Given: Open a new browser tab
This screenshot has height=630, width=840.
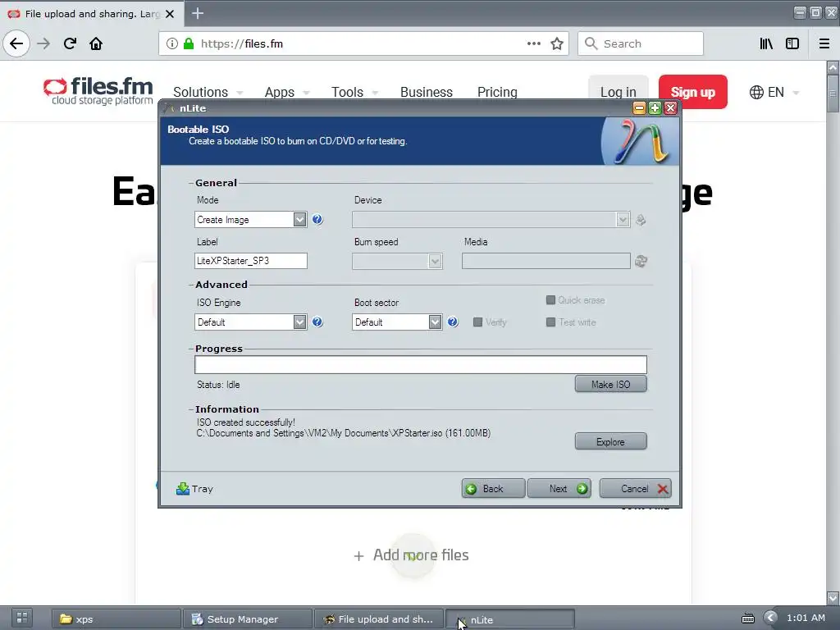Looking at the screenshot, I should coord(198,13).
